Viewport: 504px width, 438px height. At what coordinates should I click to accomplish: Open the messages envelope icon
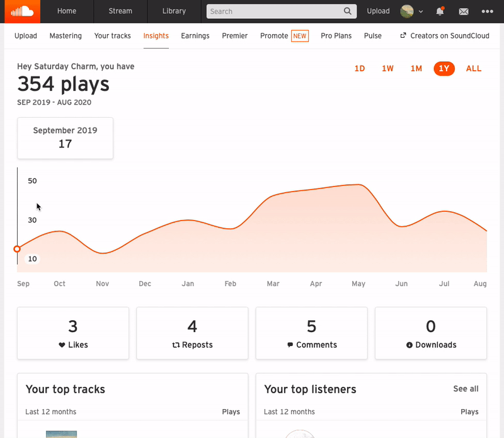[x=464, y=11]
